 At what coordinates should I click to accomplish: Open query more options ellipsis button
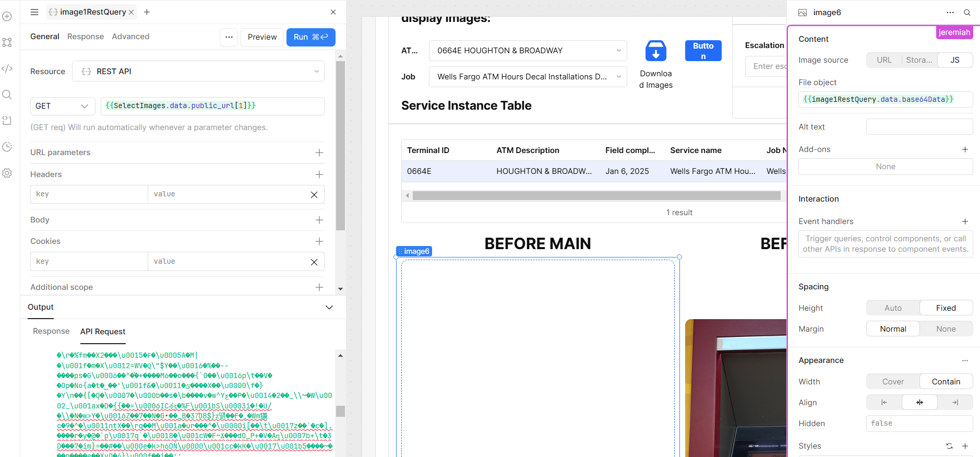(x=229, y=37)
